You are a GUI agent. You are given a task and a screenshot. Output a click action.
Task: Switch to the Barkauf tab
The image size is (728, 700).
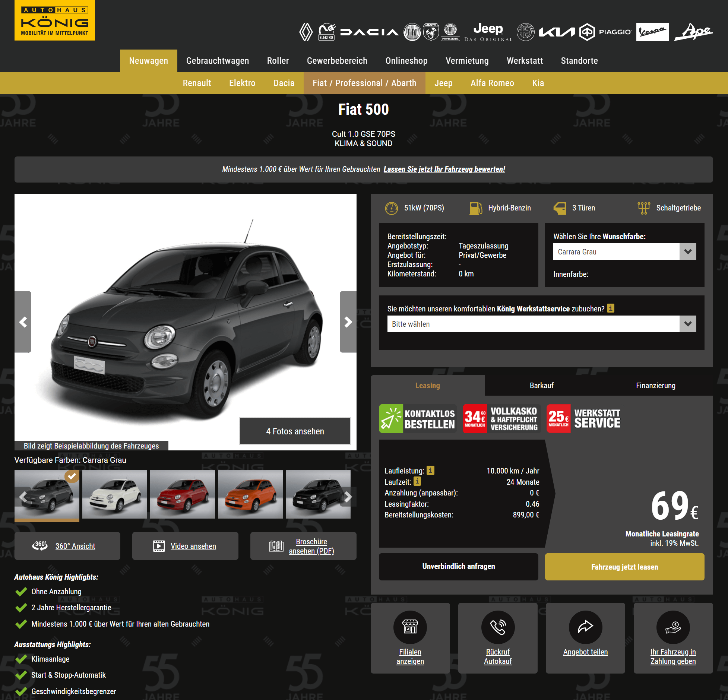[542, 386]
